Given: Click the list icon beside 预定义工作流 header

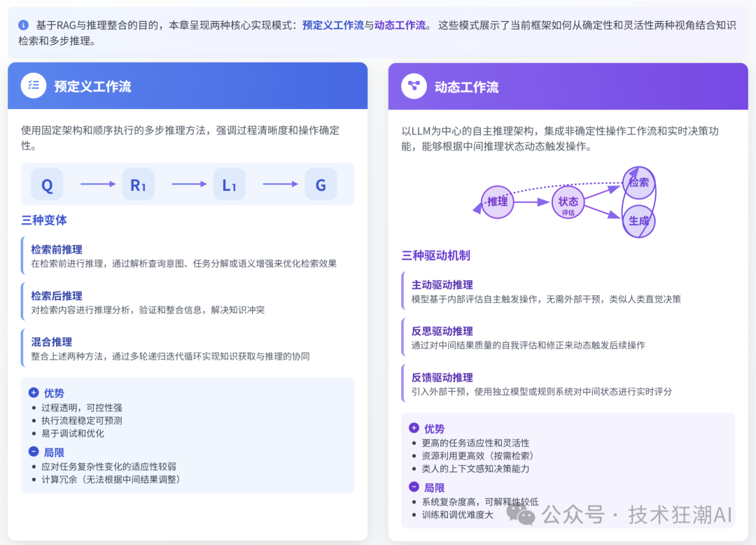Looking at the screenshot, I should click(x=34, y=86).
